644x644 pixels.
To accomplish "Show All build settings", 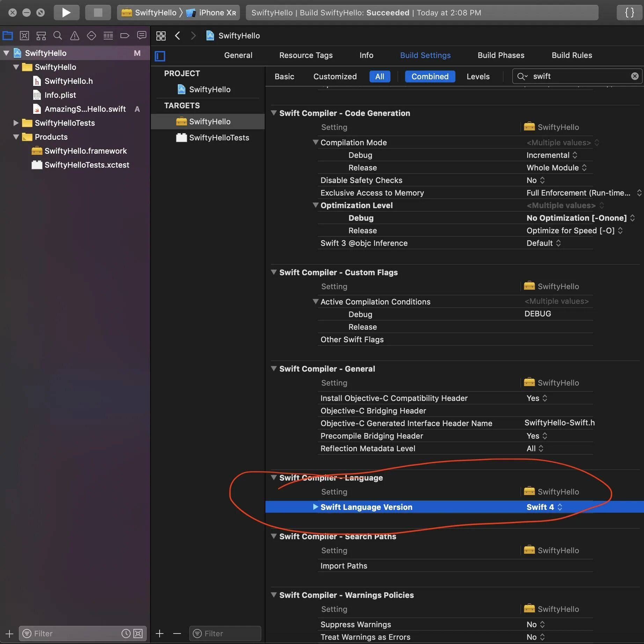I will click(x=380, y=76).
